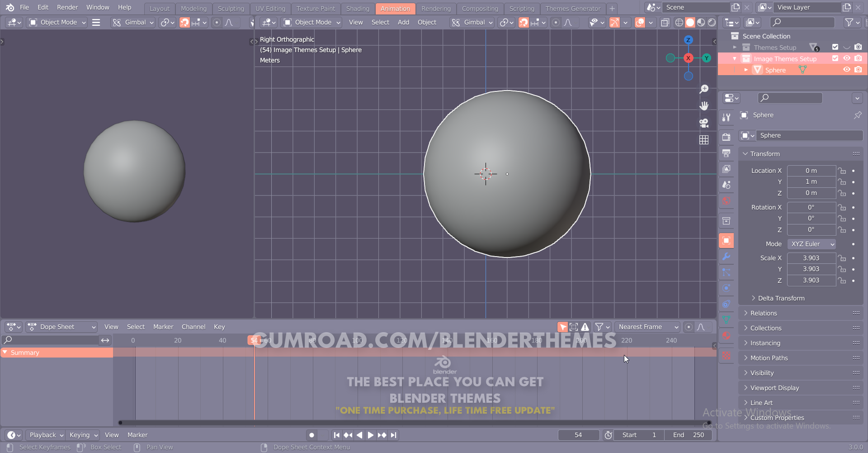Toggle snapping in Right Orthographic viewport header
868x453 pixels.
tap(524, 22)
